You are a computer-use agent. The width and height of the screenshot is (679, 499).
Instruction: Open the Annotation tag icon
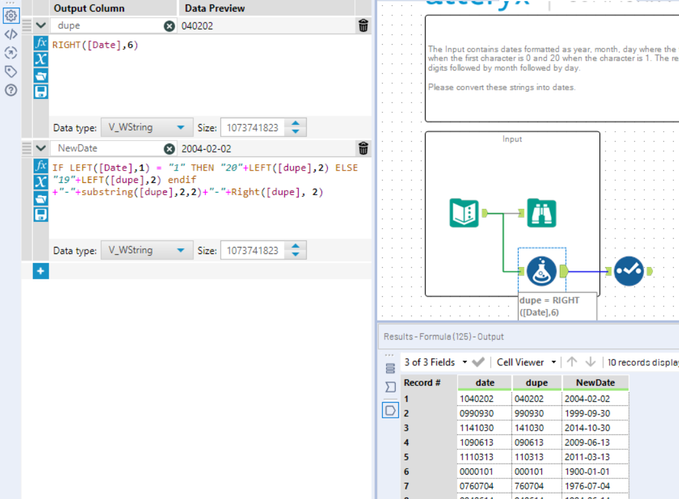point(11,71)
